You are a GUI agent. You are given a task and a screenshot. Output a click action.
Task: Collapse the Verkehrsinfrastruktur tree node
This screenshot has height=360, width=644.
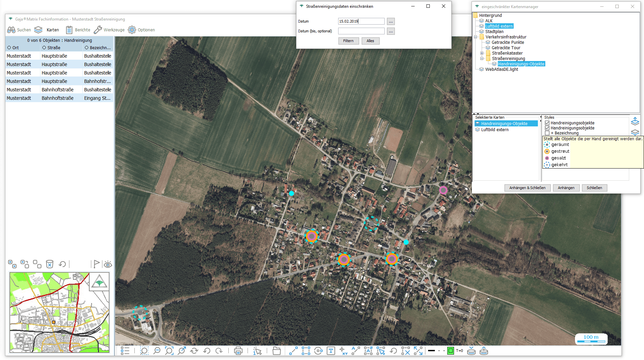click(476, 37)
